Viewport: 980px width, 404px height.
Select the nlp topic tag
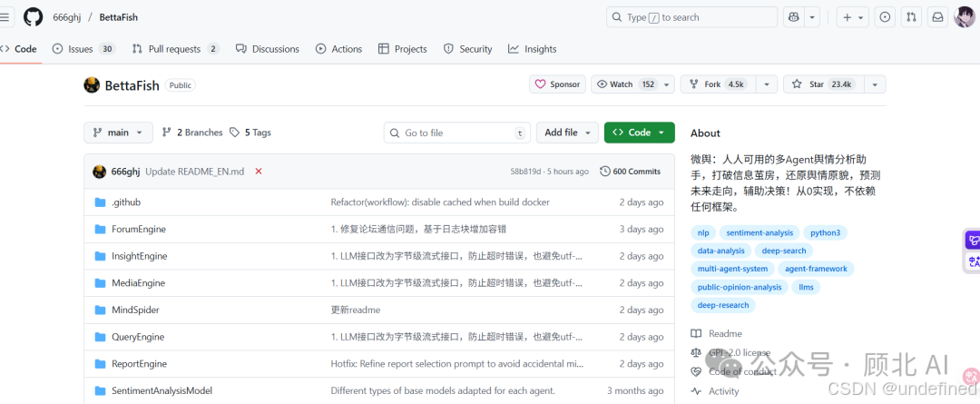pyautogui.click(x=703, y=232)
